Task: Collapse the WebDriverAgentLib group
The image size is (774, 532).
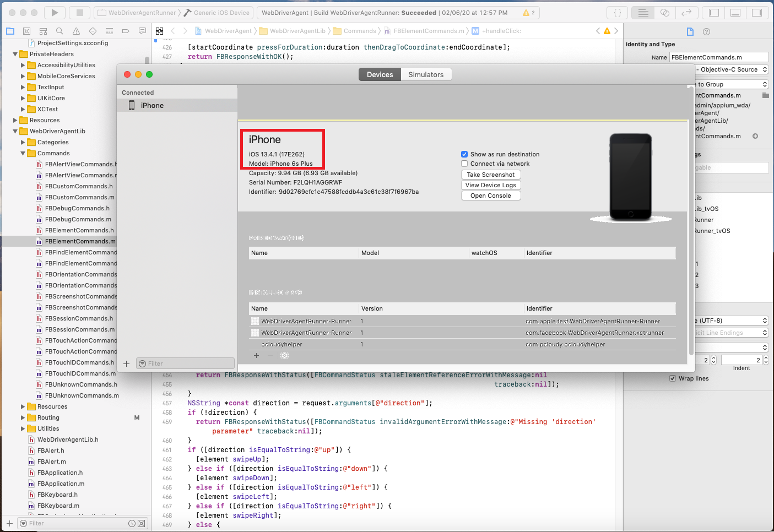Action: [x=15, y=131]
